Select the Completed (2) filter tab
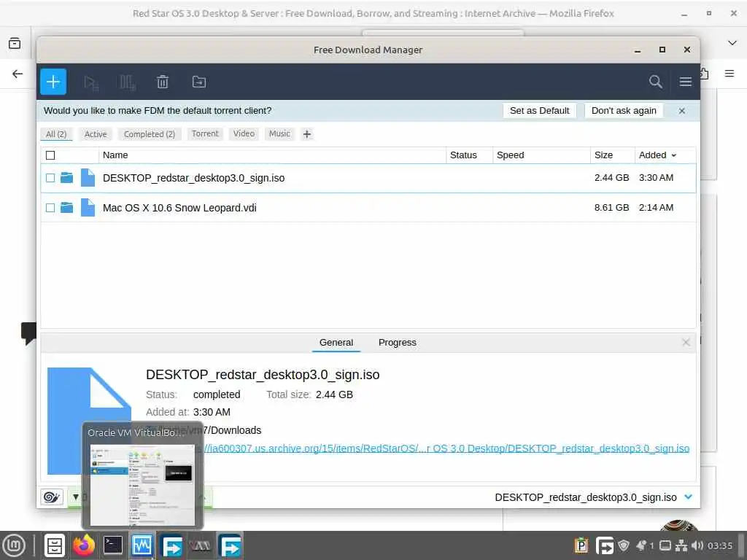This screenshot has width=747, height=560. pyautogui.click(x=149, y=134)
